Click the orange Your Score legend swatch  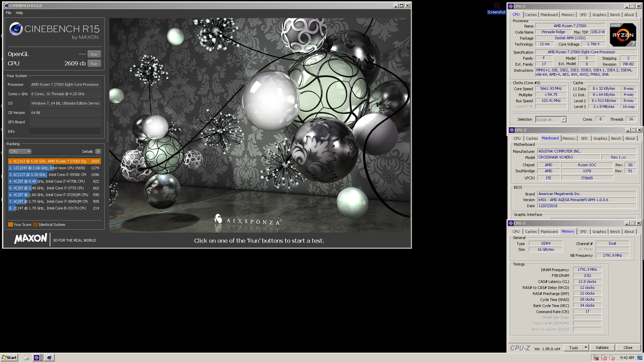[x=10, y=225]
